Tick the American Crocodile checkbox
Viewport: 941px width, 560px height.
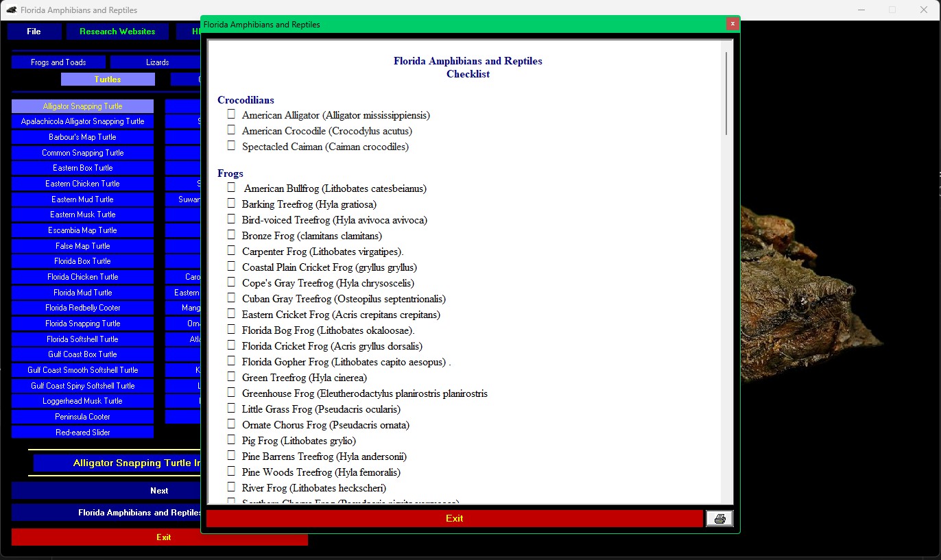click(231, 130)
